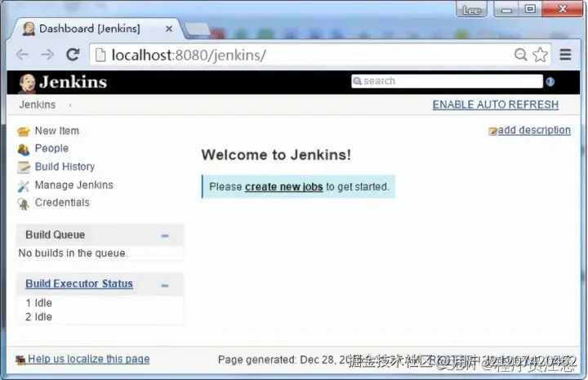Click the create new jobs link

[284, 187]
